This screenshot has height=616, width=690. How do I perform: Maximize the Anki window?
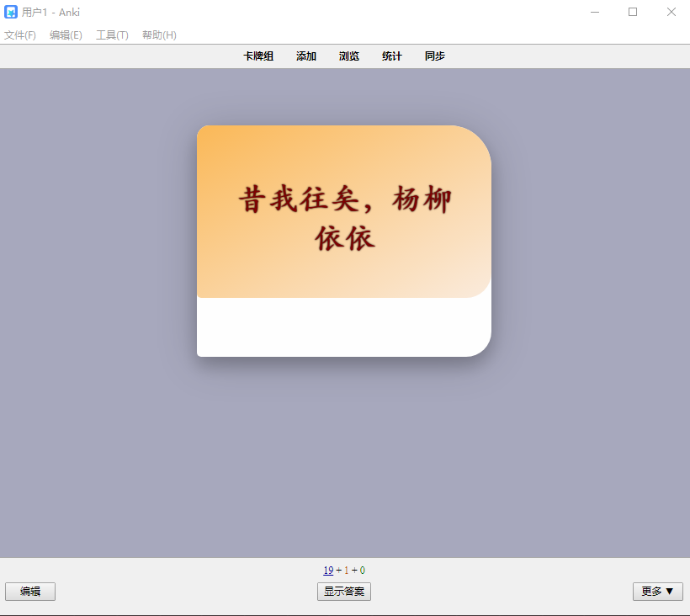(x=633, y=13)
